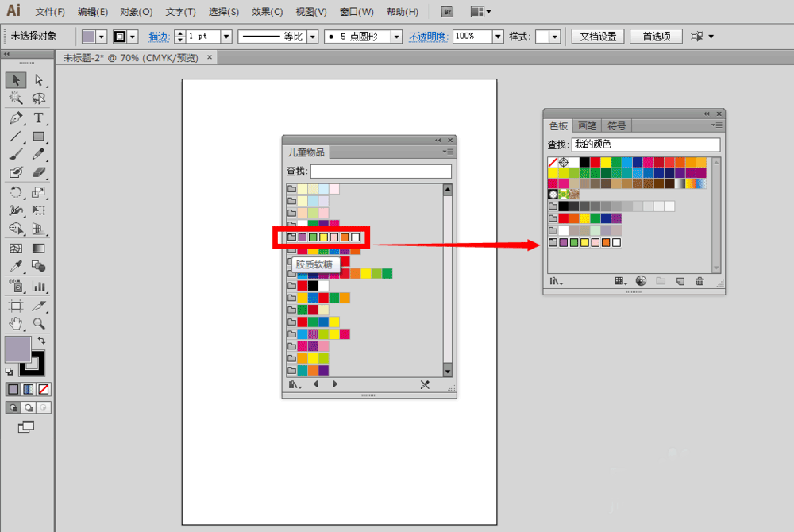Reset to default fill and stroke
Screen dimensions: 794x532
coord(9,372)
